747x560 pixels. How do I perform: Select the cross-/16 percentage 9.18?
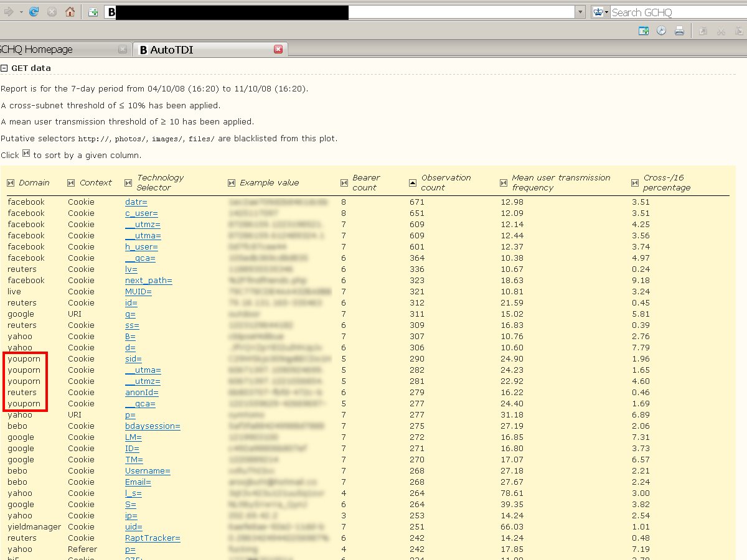[641, 281]
